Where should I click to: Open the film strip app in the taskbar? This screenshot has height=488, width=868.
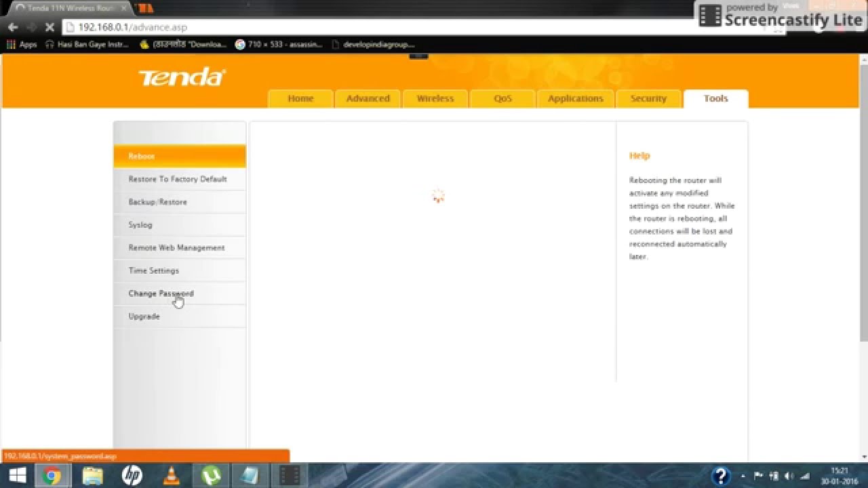coord(290,476)
